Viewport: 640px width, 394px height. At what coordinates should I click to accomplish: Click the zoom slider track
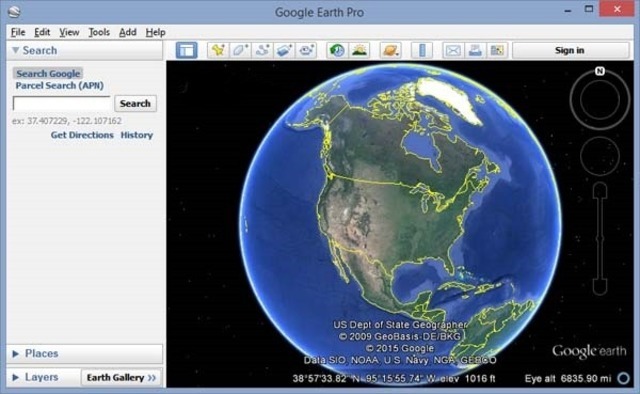[x=600, y=238]
